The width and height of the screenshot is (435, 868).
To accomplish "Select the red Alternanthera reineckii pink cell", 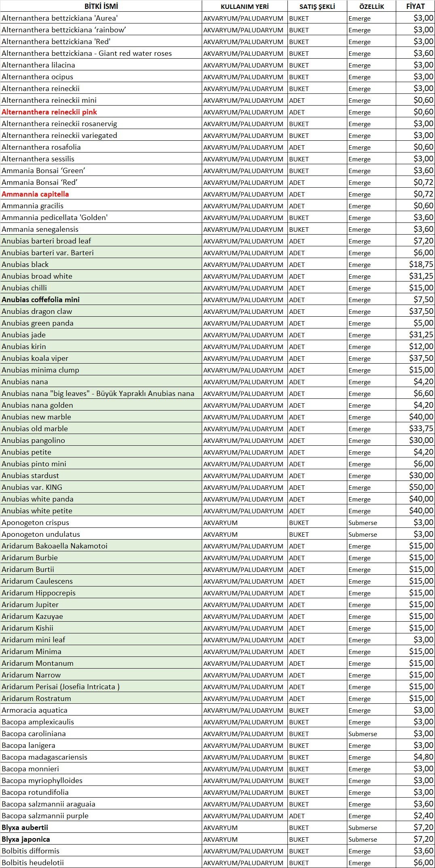I will pos(49,112).
